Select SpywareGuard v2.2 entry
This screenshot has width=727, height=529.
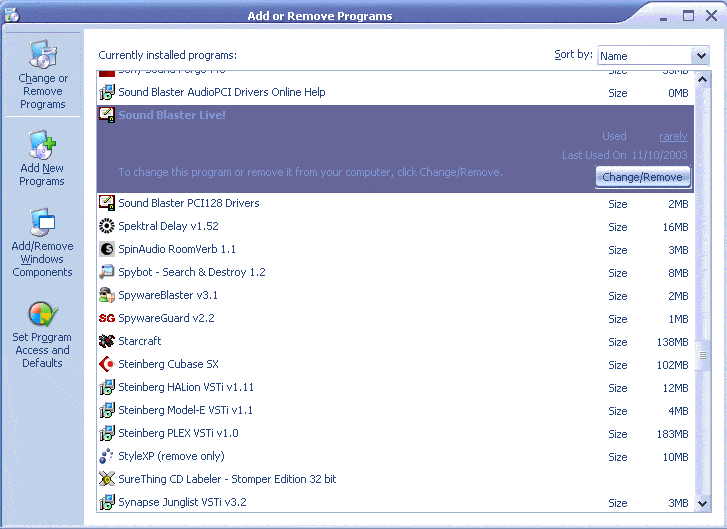pos(395,318)
